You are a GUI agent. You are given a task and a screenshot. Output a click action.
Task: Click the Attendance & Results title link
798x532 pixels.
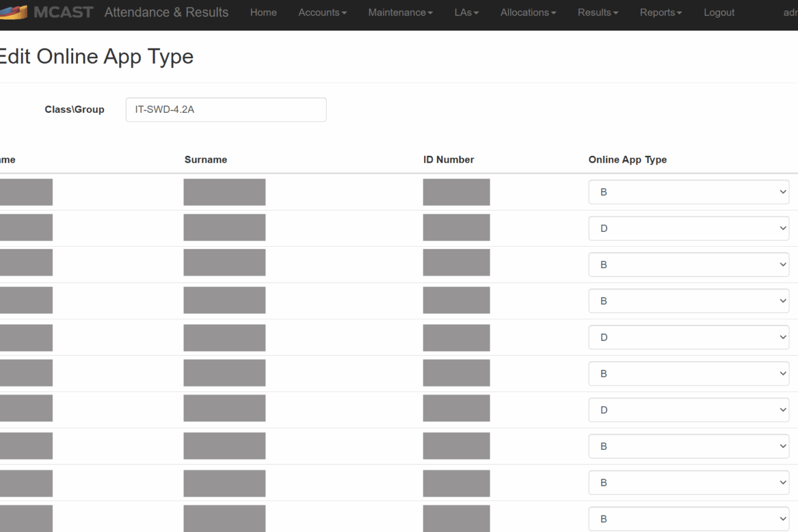coord(166,12)
